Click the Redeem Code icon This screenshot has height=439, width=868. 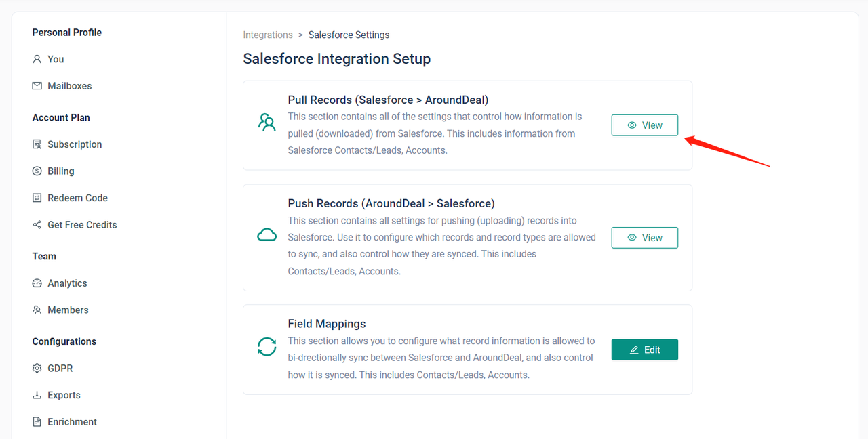tap(37, 198)
